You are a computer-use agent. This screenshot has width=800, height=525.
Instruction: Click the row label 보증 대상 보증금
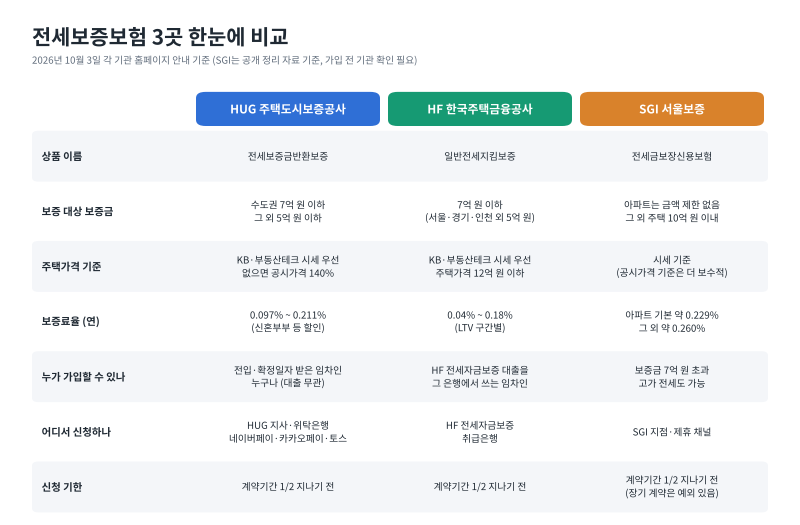77,211
